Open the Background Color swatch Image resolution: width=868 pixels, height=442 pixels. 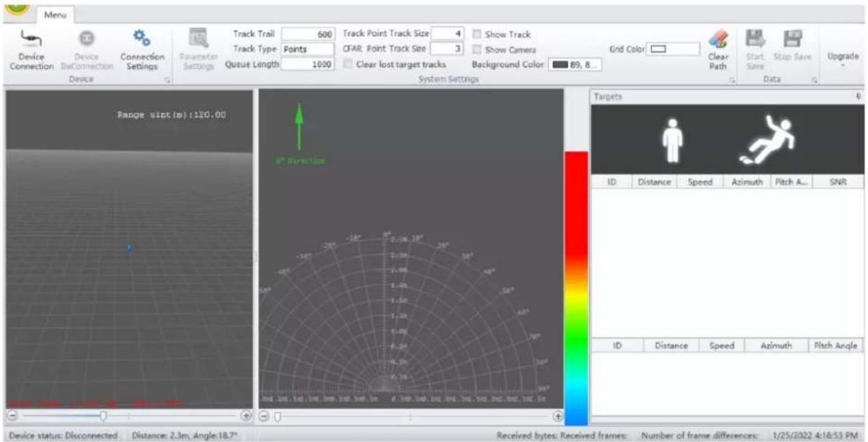(575, 64)
